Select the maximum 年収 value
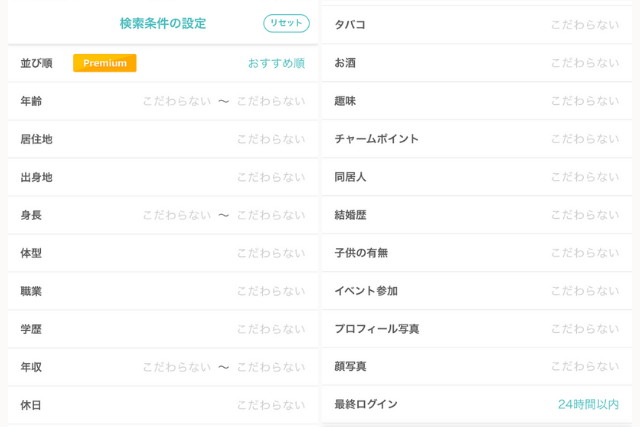 (271, 367)
